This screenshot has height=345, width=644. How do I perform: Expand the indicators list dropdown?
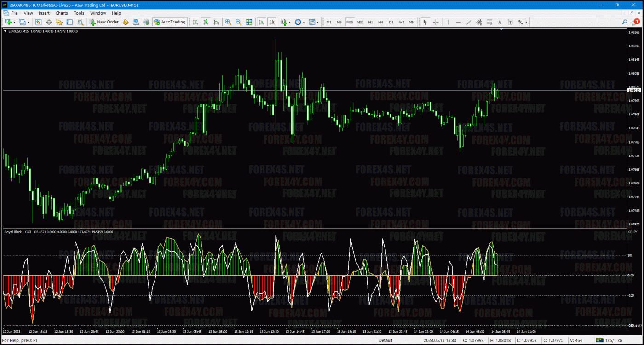tap(289, 22)
